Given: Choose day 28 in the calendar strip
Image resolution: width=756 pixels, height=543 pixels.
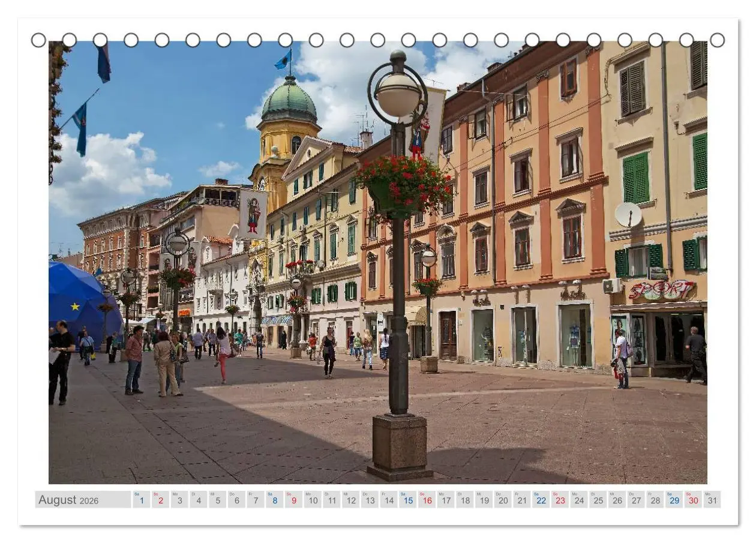Looking at the screenshot, I should coord(655,499).
